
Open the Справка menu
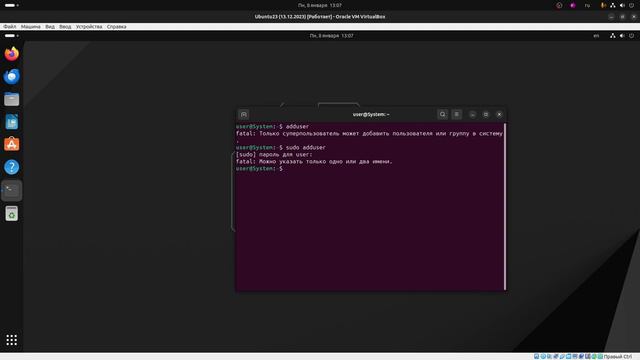(x=116, y=27)
